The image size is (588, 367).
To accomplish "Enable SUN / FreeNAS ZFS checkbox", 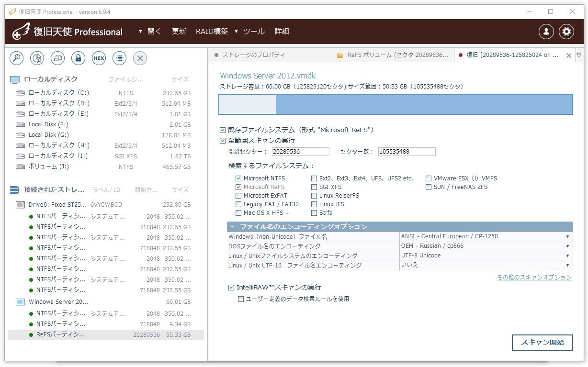I will 429,187.
